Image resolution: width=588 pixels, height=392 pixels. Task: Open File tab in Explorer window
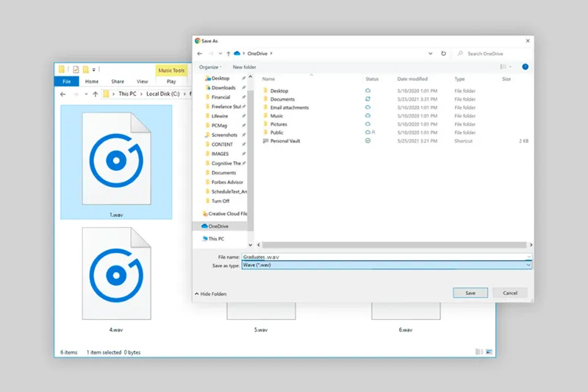click(x=66, y=82)
